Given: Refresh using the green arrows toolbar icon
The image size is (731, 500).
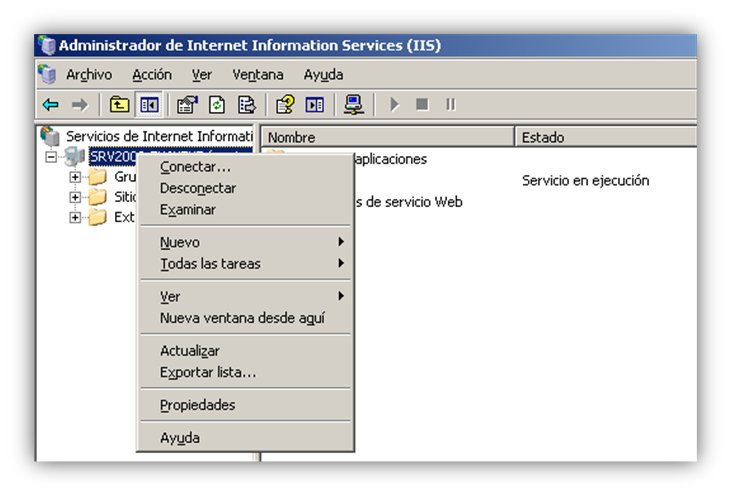Looking at the screenshot, I should point(217,105).
